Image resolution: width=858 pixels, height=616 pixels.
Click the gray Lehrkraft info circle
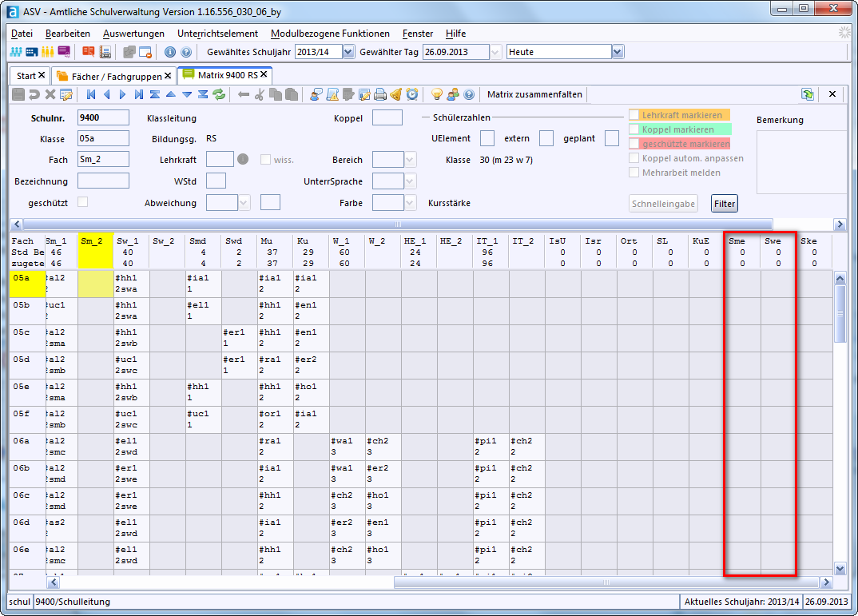pos(243,159)
